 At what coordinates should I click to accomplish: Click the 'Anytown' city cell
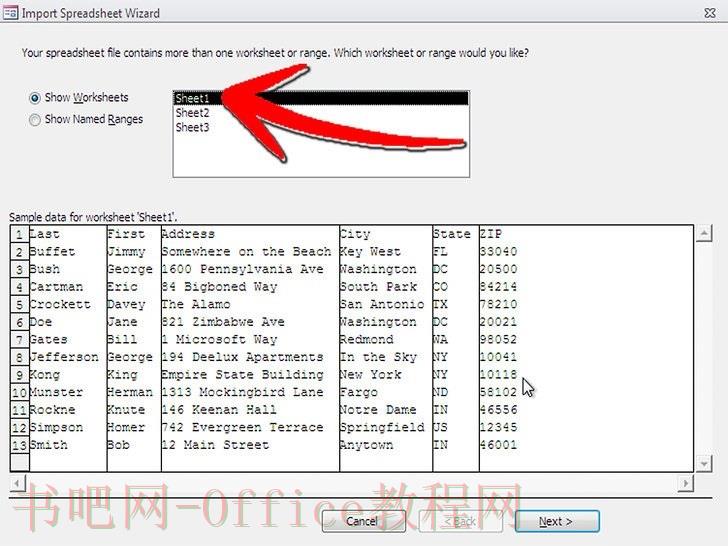pyautogui.click(x=386, y=446)
